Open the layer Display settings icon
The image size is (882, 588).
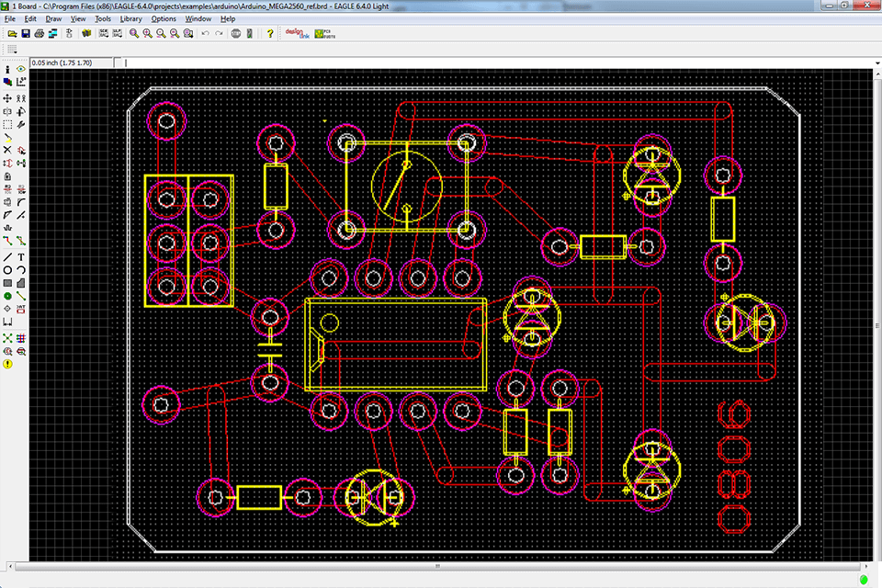pos(7,82)
